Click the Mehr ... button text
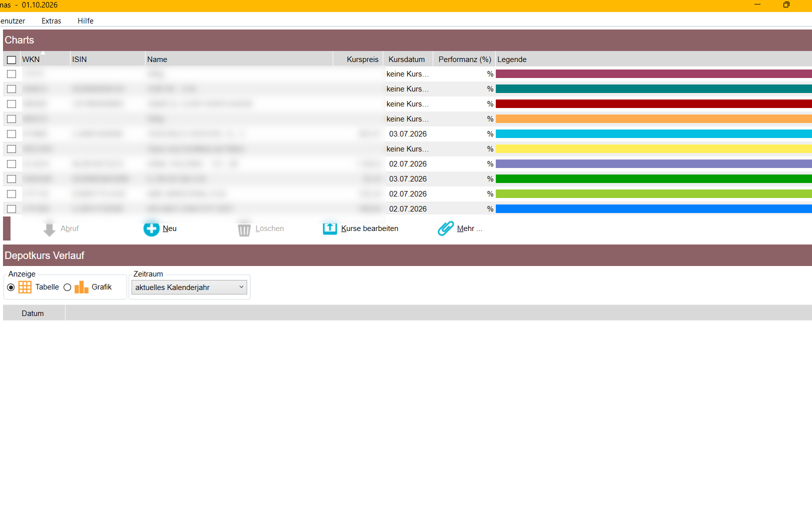 pos(470,228)
